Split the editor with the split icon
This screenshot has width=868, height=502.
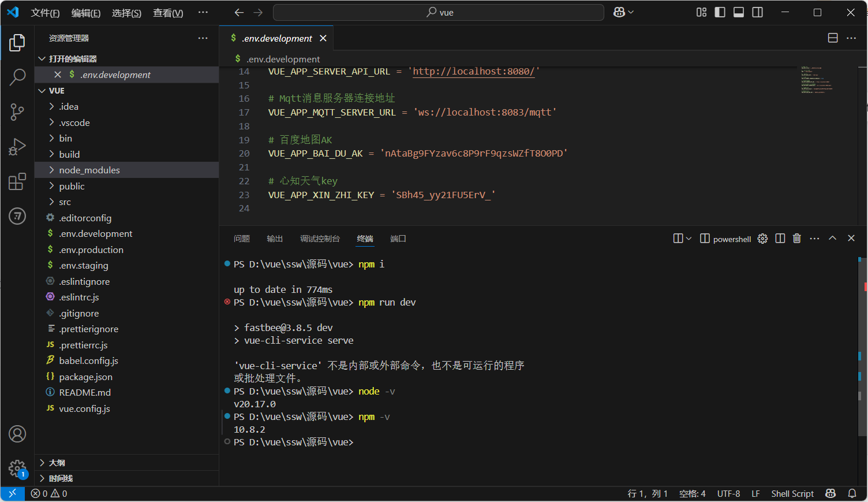click(833, 38)
